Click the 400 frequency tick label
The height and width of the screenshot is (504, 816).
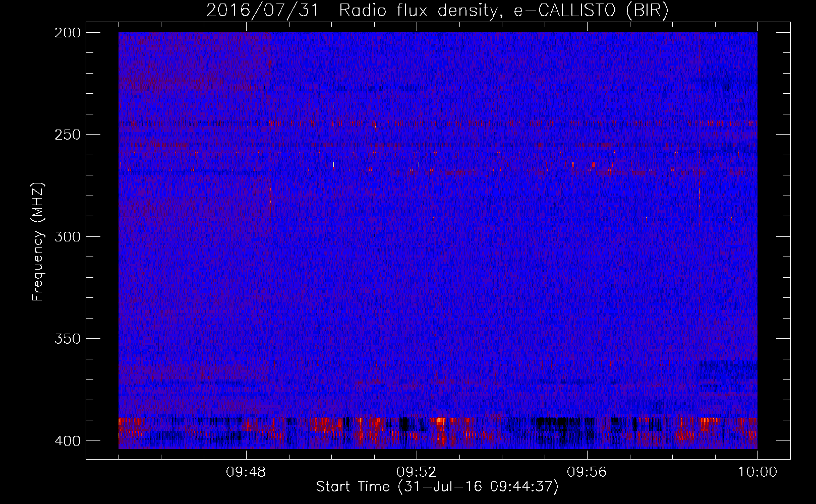67,440
